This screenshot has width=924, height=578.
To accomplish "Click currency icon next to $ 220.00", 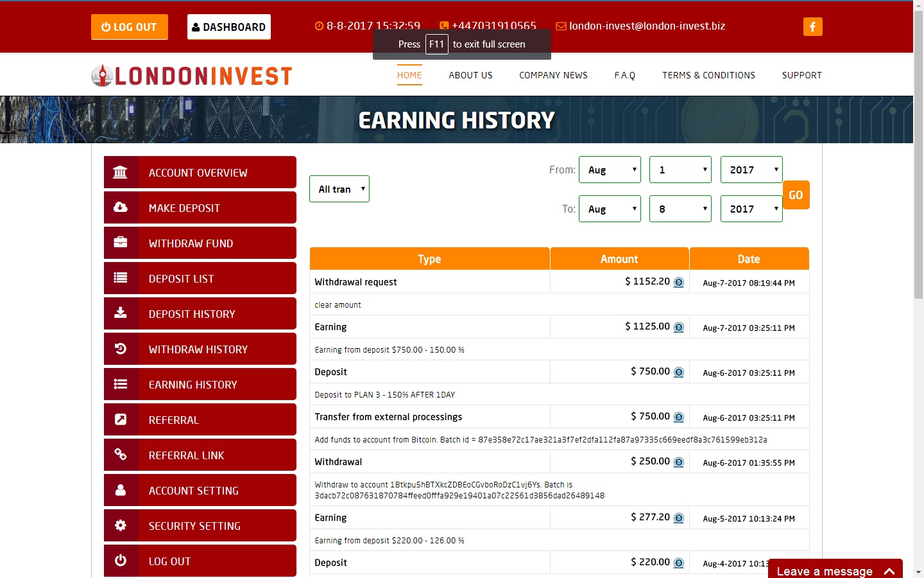I will [679, 563].
